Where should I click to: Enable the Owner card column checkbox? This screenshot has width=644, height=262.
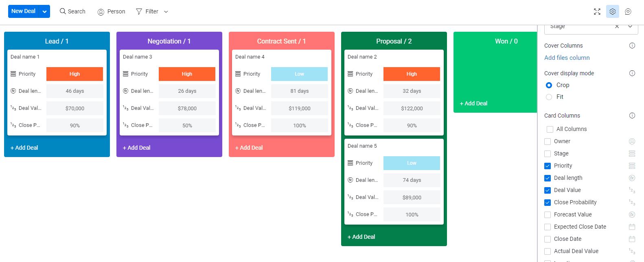pos(548,141)
